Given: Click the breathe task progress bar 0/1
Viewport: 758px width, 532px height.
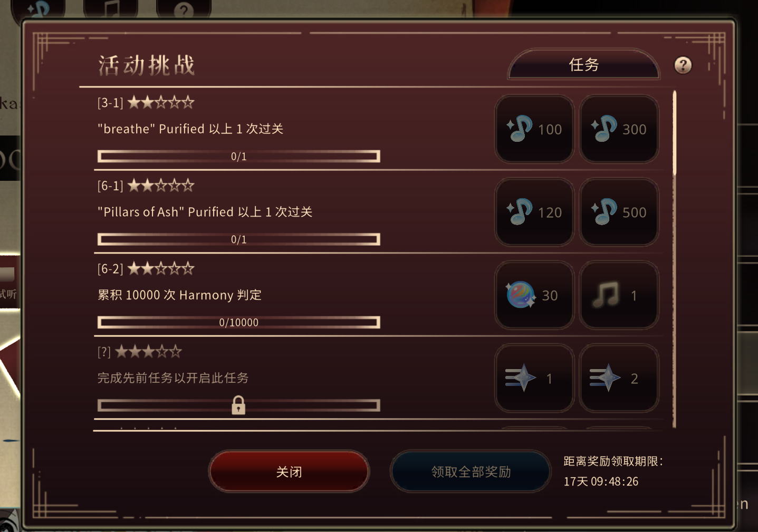Looking at the screenshot, I should pos(238,156).
